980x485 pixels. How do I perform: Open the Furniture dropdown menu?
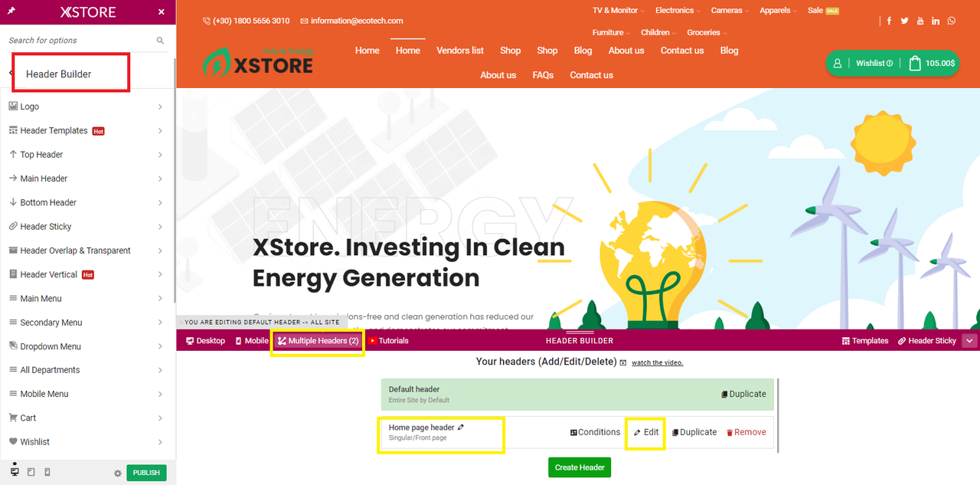[612, 33]
